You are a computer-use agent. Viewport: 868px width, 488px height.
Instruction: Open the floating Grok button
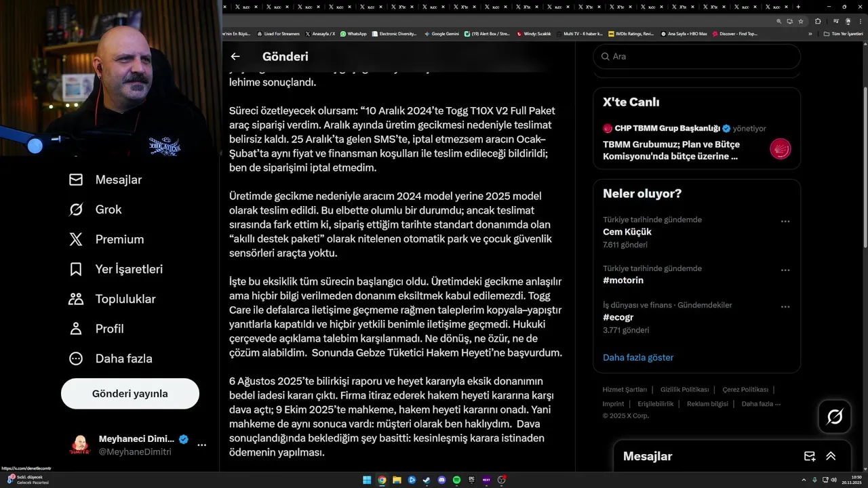835,417
